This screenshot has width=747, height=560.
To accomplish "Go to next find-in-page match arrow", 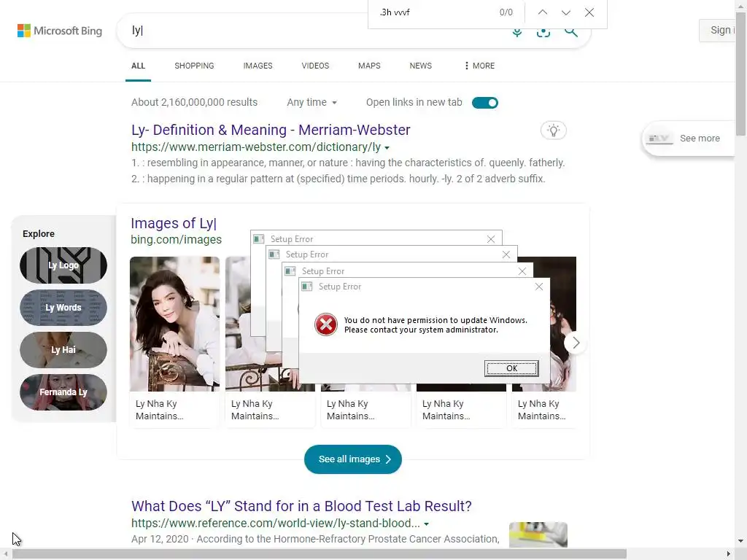I will [x=566, y=12].
